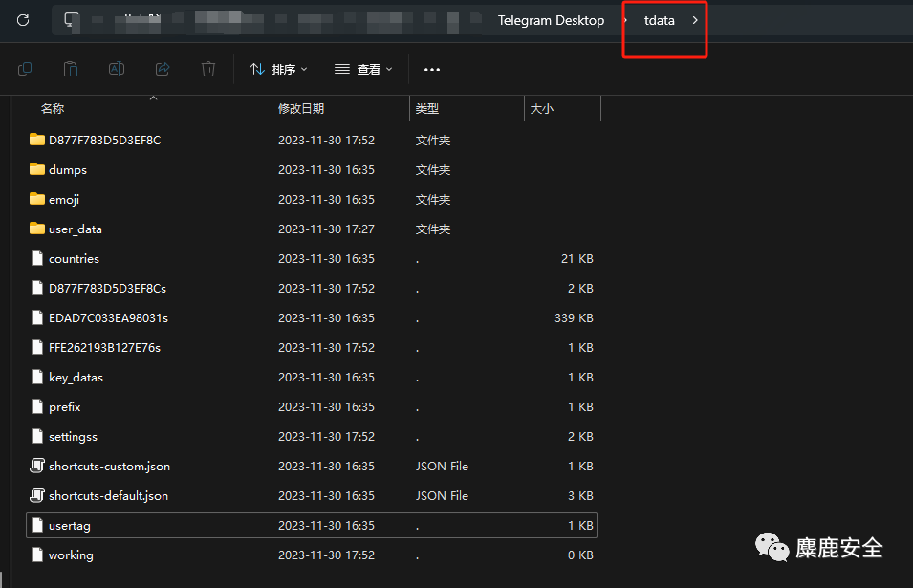Click the prefix file icon
913x588 pixels.
point(37,407)
